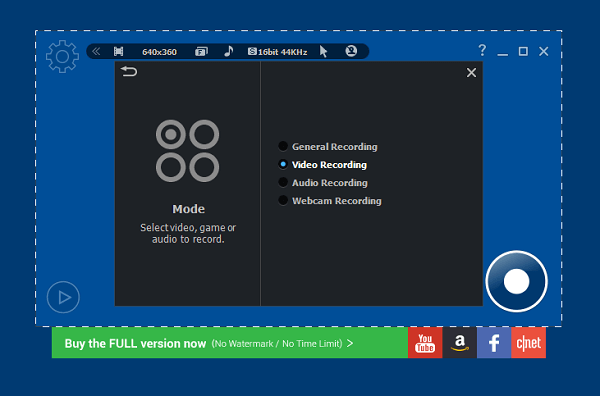Image resolution: width=600 pixels, height=396 pixels.
Task: Click the four-circle Mode icon
Action: [x=188, y=151]
